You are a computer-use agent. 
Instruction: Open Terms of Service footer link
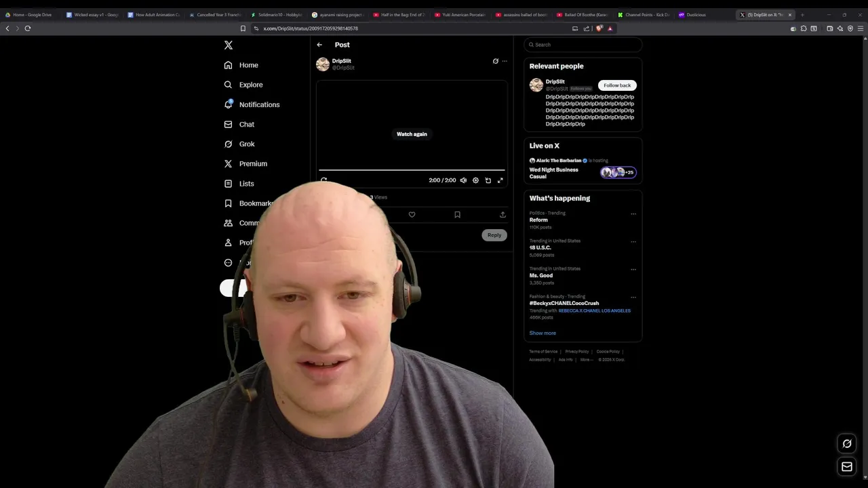point(543,352)
